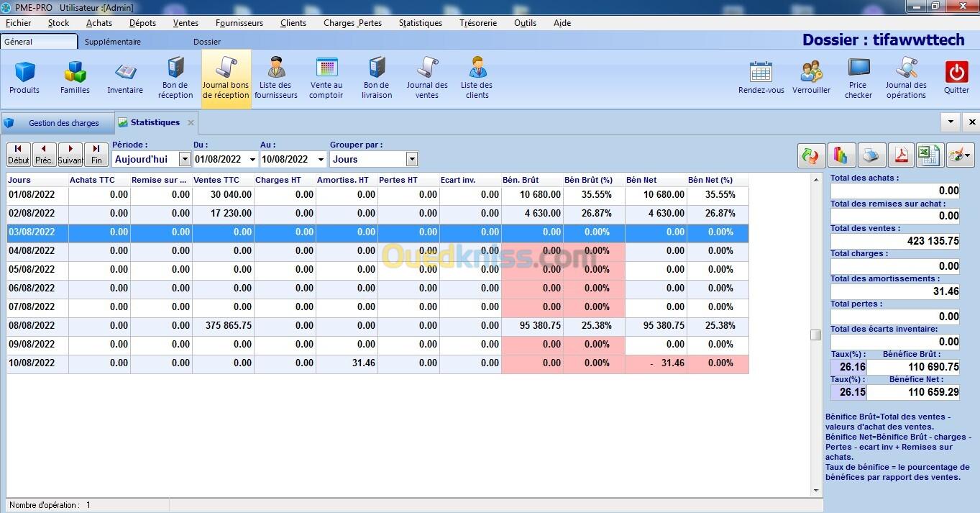Export statistics to PDF
Image resolution: width=980 pixels, height=513 pixels.
pos(900,155)
